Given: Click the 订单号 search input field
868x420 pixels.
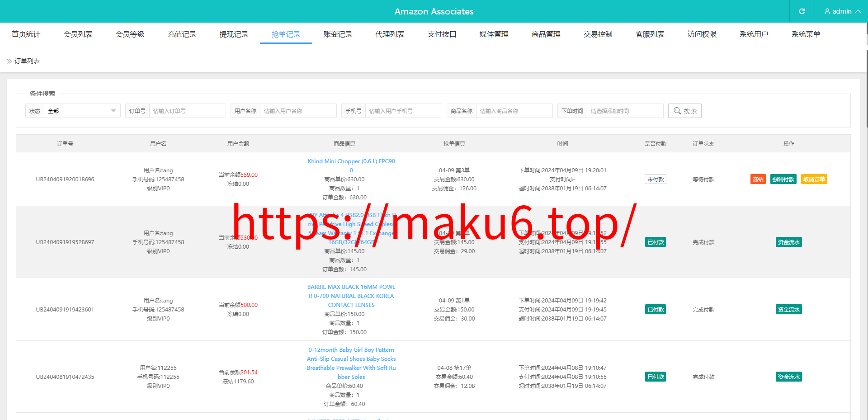Looking at the screenshot, I should (187, 111).
